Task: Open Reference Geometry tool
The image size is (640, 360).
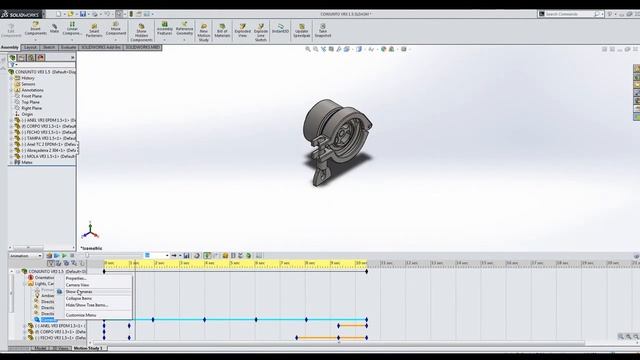Action: point(184,31)
